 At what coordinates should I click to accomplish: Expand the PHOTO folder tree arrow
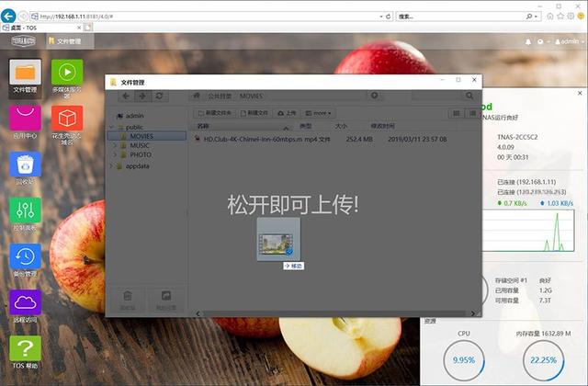(115, 154)
